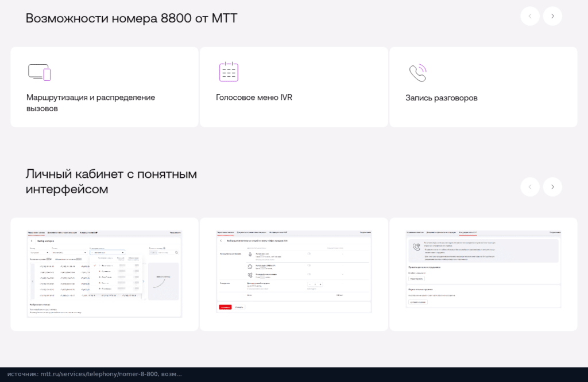
Task: Click the Личный кабинет с понятным интерфейсом heading
Action: [x=111, y=182]
